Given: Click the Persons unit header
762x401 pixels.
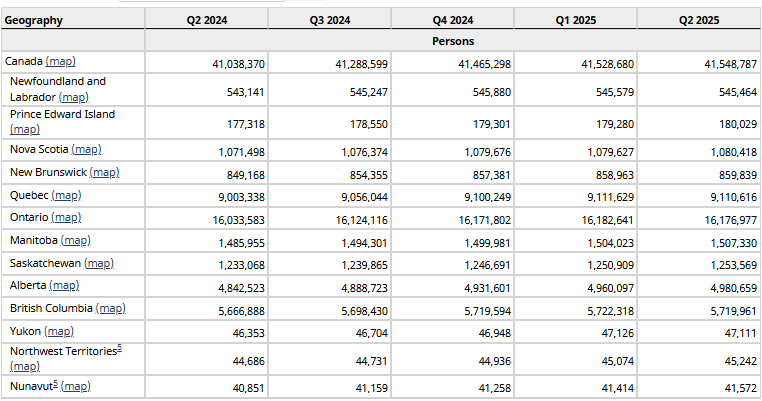Looking at the screenshot, I should [x=453, y=41].
